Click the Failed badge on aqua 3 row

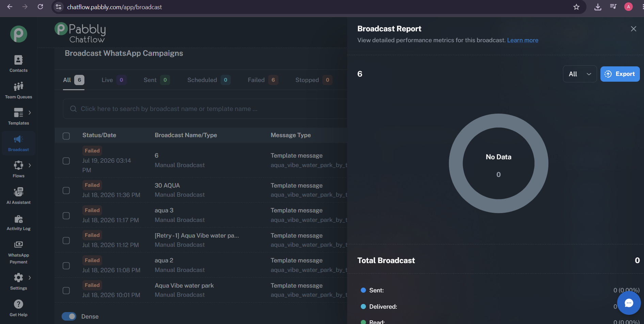click(92, 210)
